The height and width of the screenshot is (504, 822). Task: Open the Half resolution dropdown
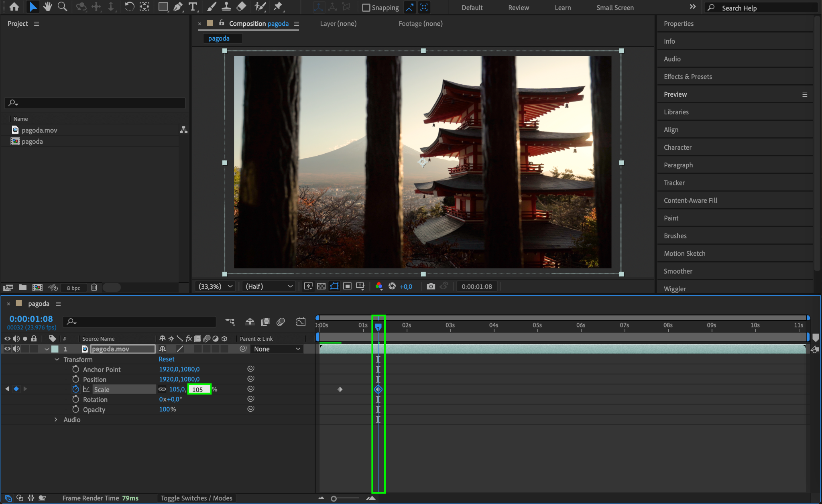[x=269, y=286]
